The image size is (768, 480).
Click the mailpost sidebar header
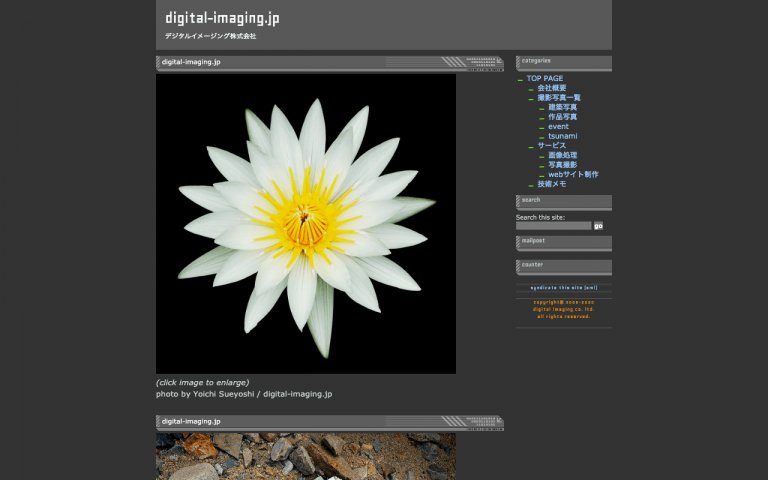pyautogui.click(x=564, y=243)
